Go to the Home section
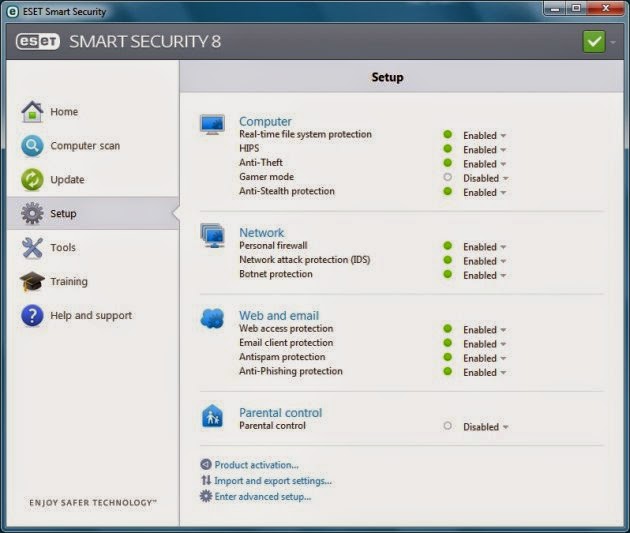The height and width of the screenshot is (533, 630). tap(93, 112)
